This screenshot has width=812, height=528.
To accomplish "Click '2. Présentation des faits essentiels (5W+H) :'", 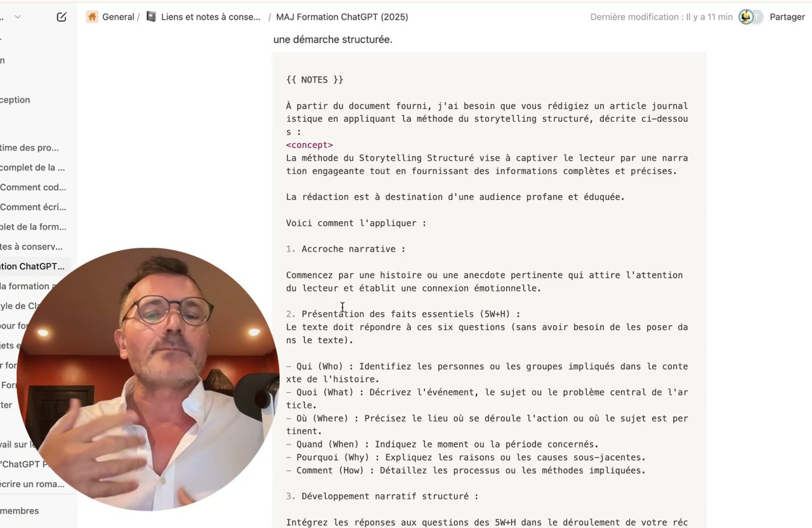I will tap(403, 314).
